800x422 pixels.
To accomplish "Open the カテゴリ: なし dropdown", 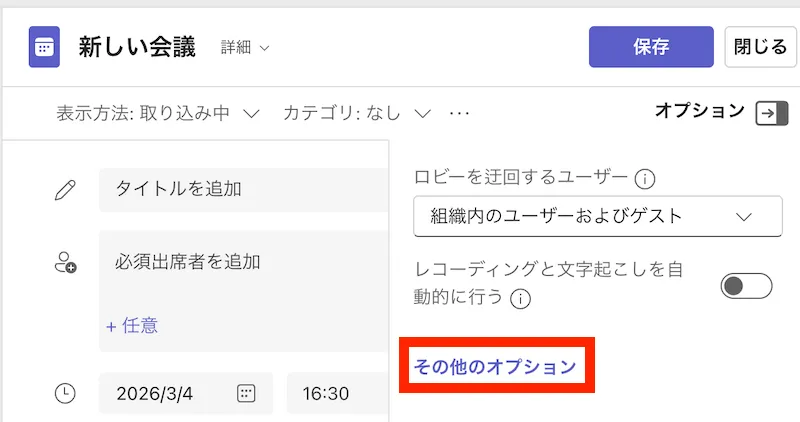I will (x=357, y=113).
